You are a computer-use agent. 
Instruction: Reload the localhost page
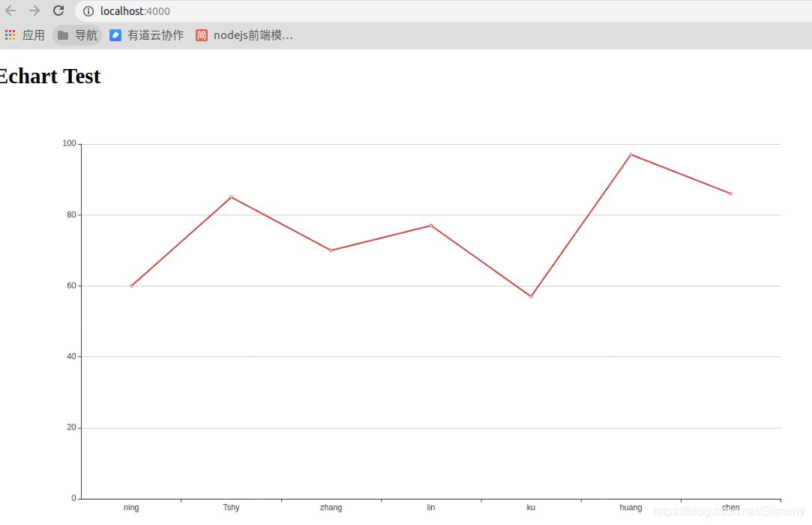pos(58,11)
